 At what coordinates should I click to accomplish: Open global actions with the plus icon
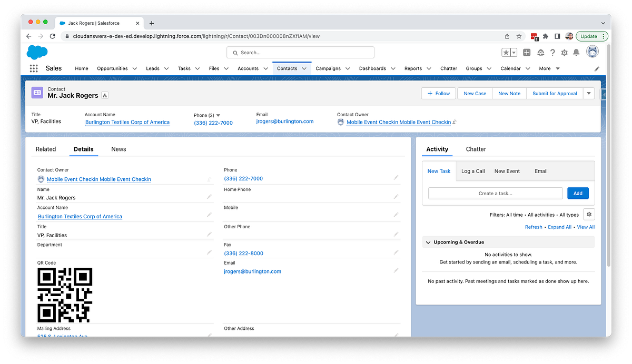click(526, 52)
